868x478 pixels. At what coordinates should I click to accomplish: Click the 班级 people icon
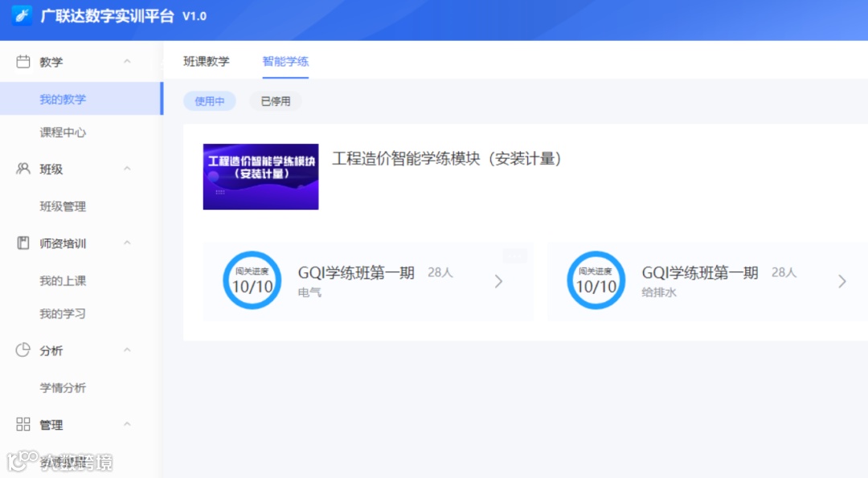[23, 169]
